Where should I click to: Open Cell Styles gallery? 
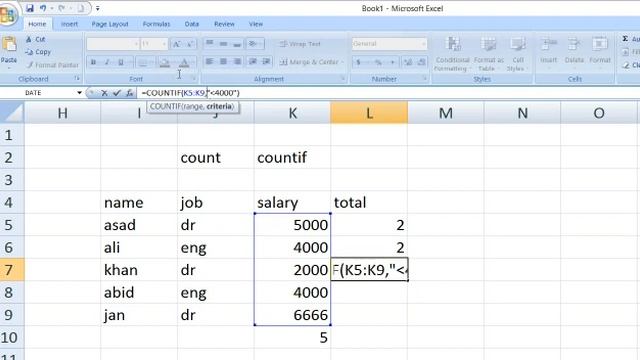pyautogui.click(x=518, y=54)
